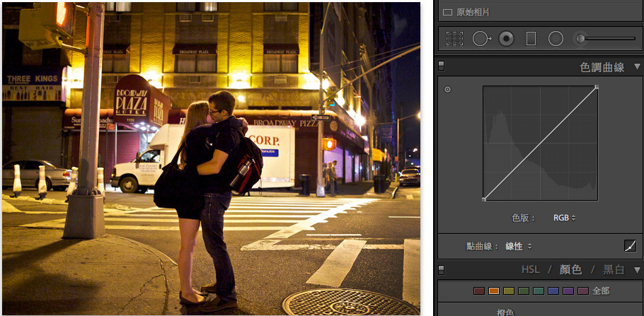This screenshot has height=316, width=644.
Task: Activate the tone curve targeted adjustment tool
Action: point(448,90)
